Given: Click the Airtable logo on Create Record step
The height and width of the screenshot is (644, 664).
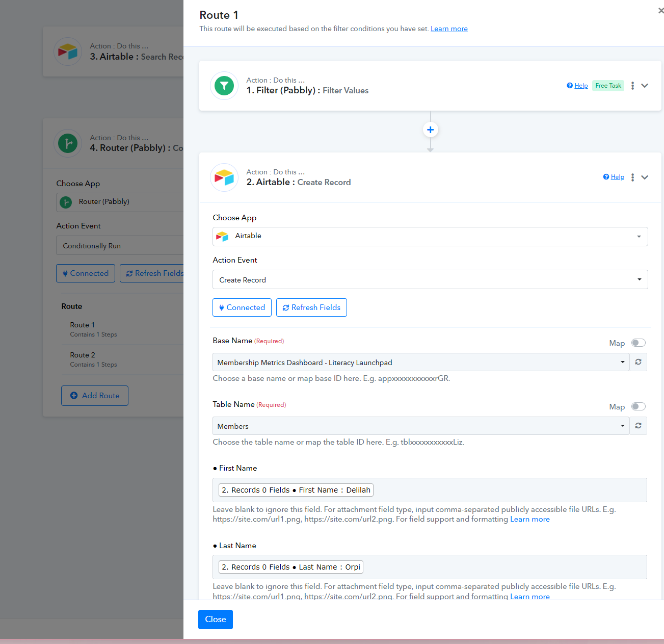Looking at the screenshot, I should [x=224, y=177].
